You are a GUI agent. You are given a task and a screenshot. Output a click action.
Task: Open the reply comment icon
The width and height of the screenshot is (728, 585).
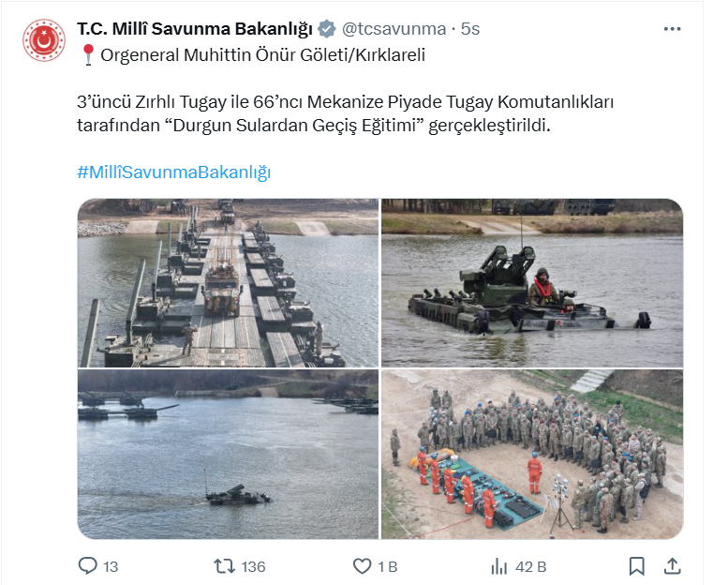(87, 566)
